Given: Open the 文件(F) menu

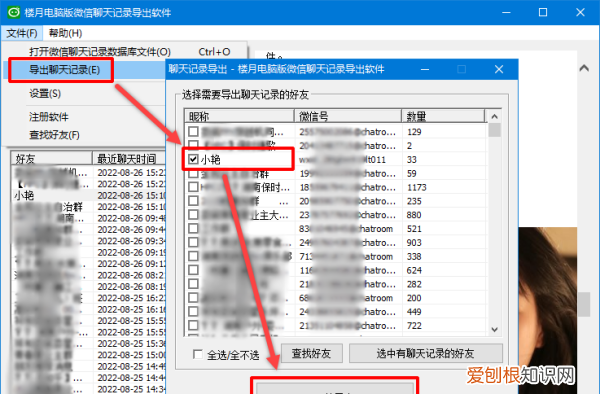Looking at the screenshot, I should coord(21,33).
